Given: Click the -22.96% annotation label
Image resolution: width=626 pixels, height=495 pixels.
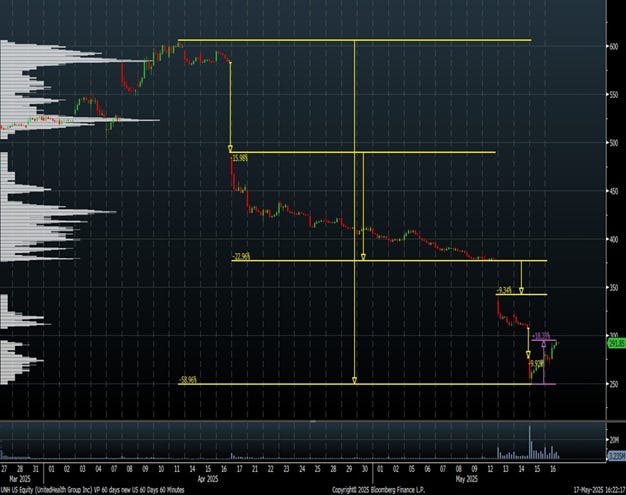Looking at the screenshot, I should tap(241, 256).
